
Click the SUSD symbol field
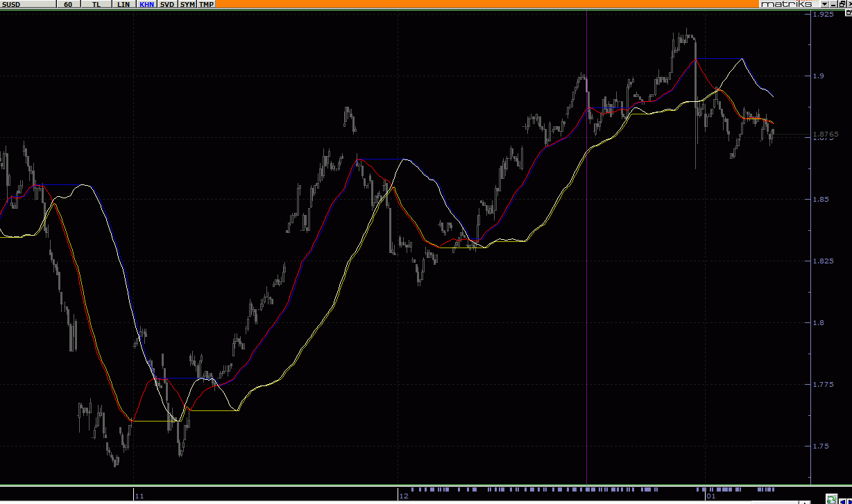tap(28, 4)
